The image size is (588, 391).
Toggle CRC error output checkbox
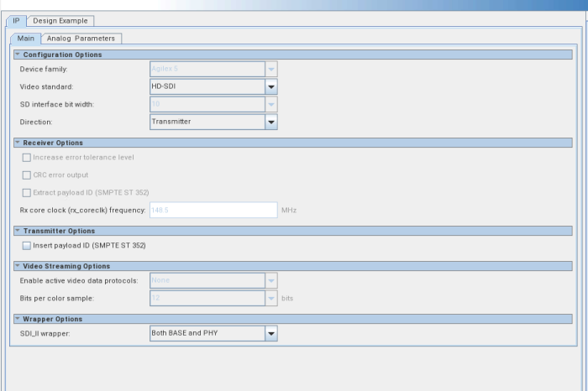(27, 175)
